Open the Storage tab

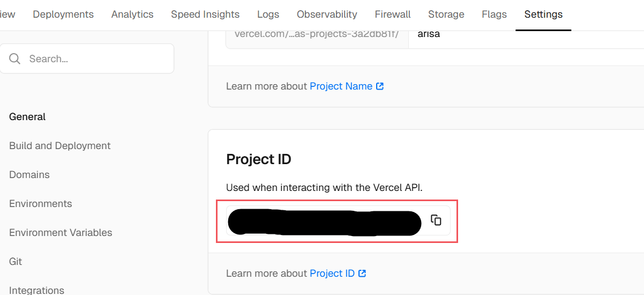[446, 14]
